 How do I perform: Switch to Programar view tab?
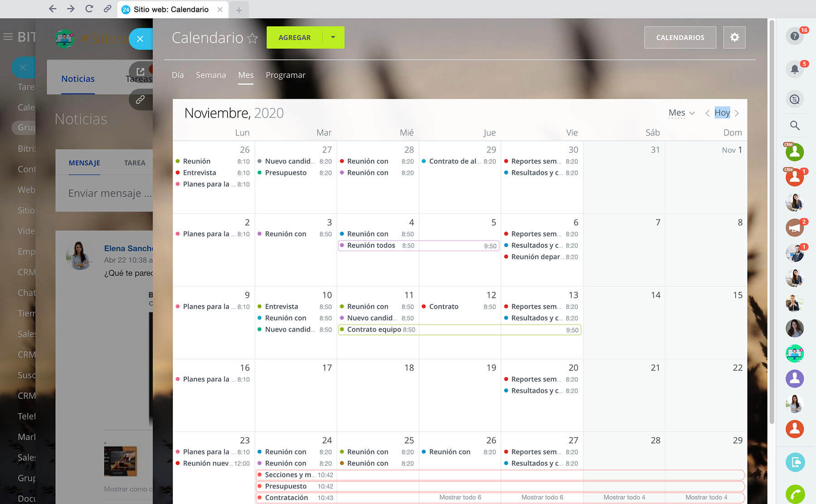(285, 75)
